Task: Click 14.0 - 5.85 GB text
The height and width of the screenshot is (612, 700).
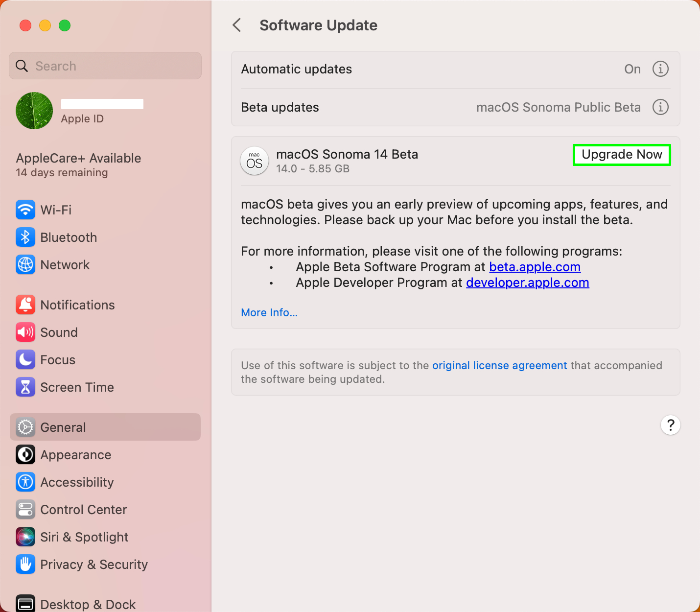Action: [313, 168]
